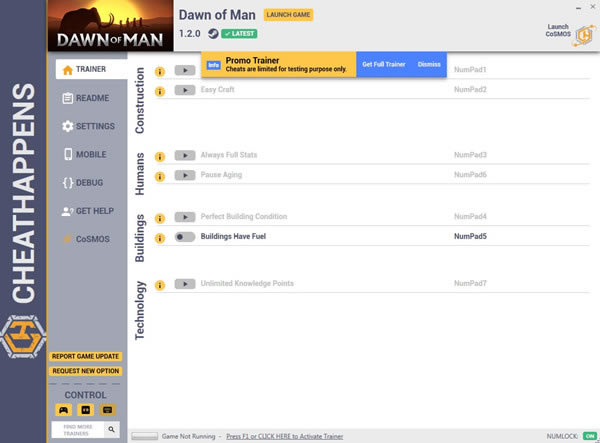Open info for Easy Craft cheat
The width and height of the screenshot is (600, 443).
point(159,90)
